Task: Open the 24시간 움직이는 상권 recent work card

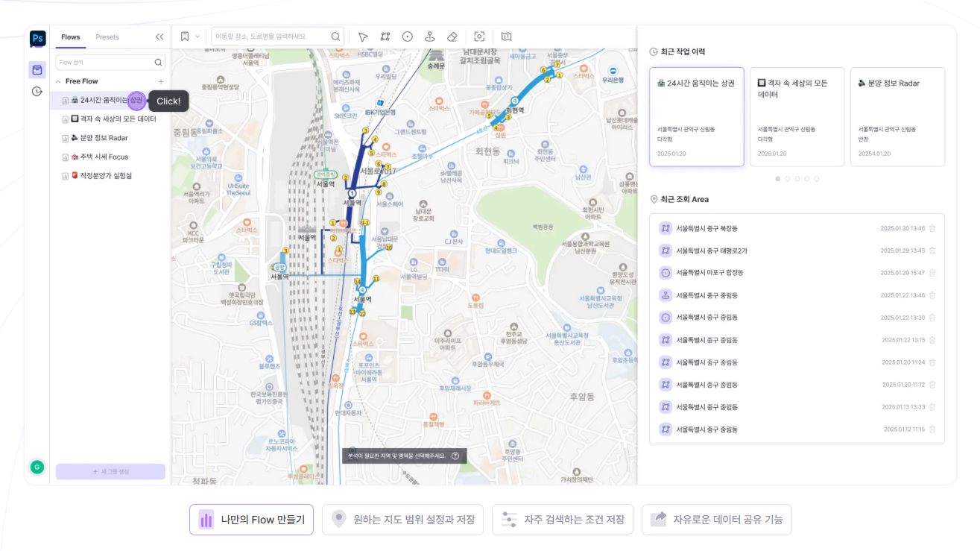Action: pos(697,117)
